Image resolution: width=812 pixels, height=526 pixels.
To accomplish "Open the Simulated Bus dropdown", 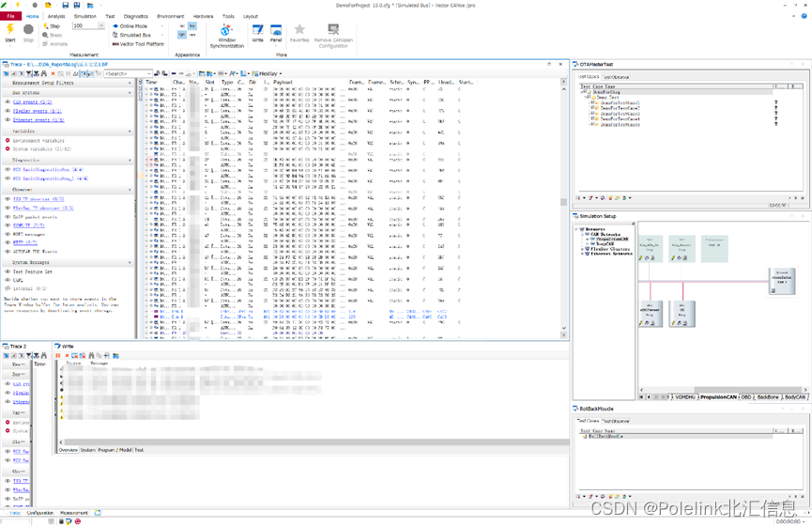I will [x=162, y=35].
